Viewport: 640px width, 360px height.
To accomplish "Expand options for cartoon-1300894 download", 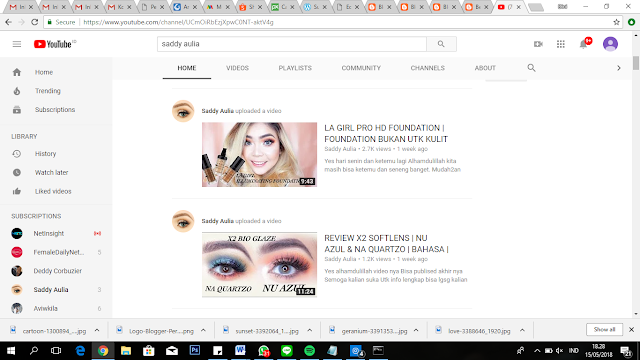I will pos(97,331).
